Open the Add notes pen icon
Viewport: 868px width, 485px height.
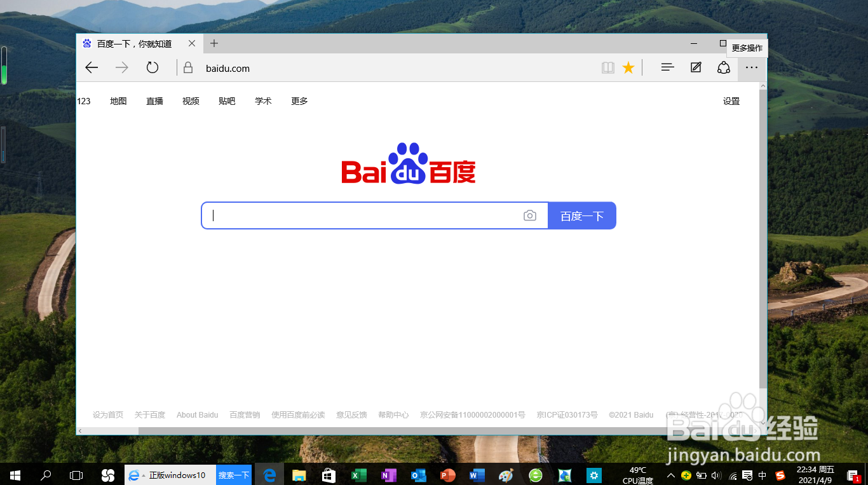pos(696,67)
